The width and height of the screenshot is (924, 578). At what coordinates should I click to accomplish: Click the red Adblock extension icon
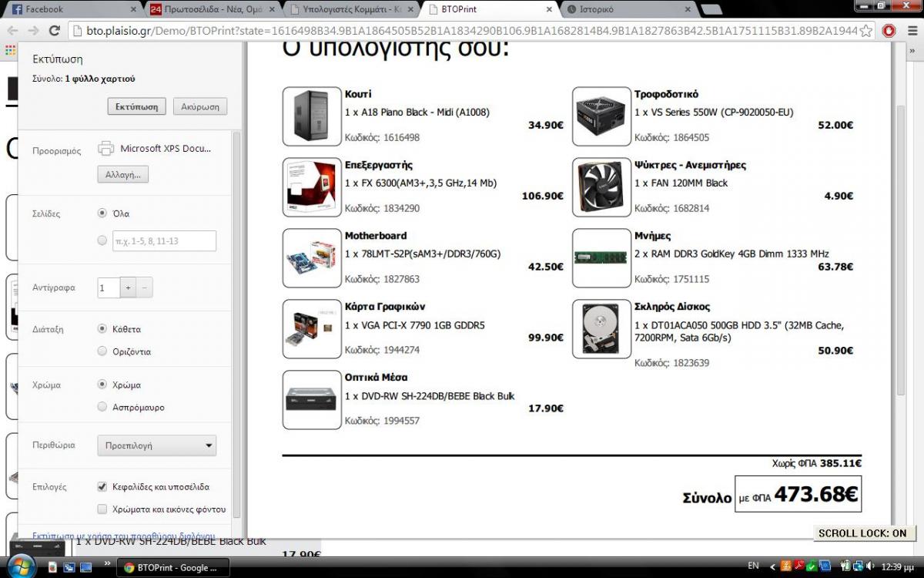click(889, 31)
